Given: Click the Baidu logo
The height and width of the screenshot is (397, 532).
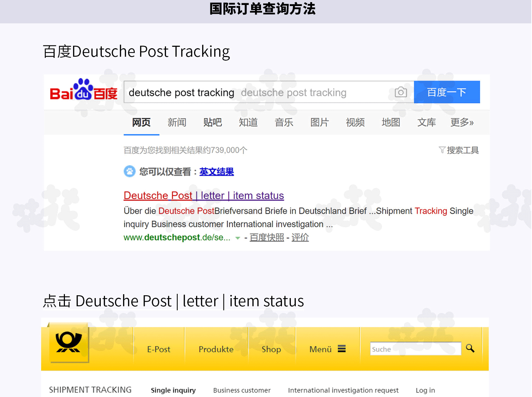Looking at the screenshot, I should [84, 90].
